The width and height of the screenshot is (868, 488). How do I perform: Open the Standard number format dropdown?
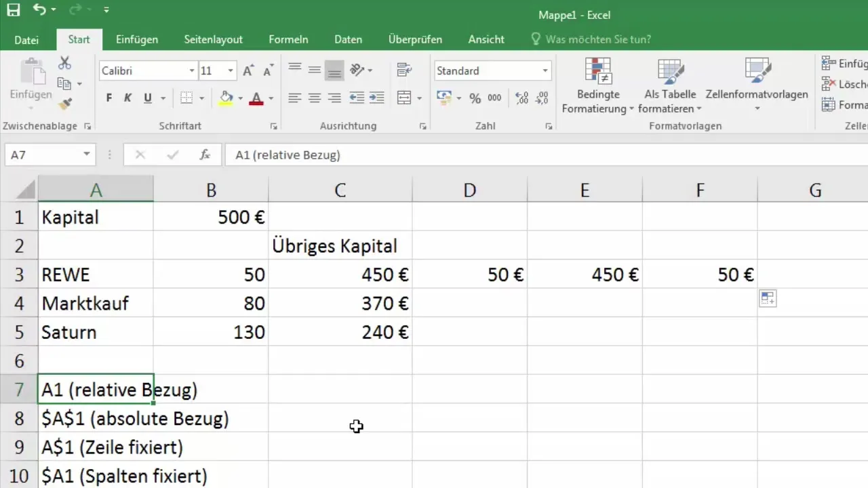(x=545, y=70)
